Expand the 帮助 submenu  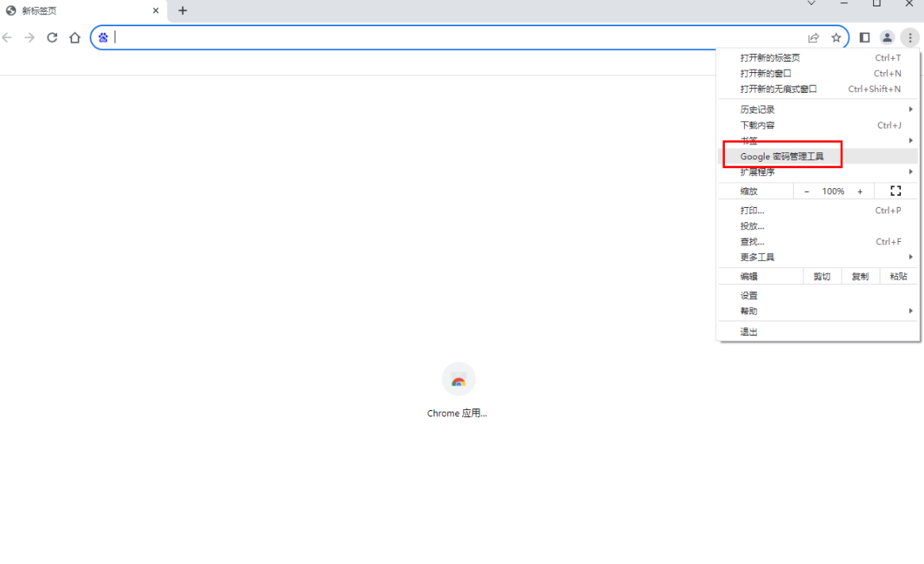[x=818, y=311]
